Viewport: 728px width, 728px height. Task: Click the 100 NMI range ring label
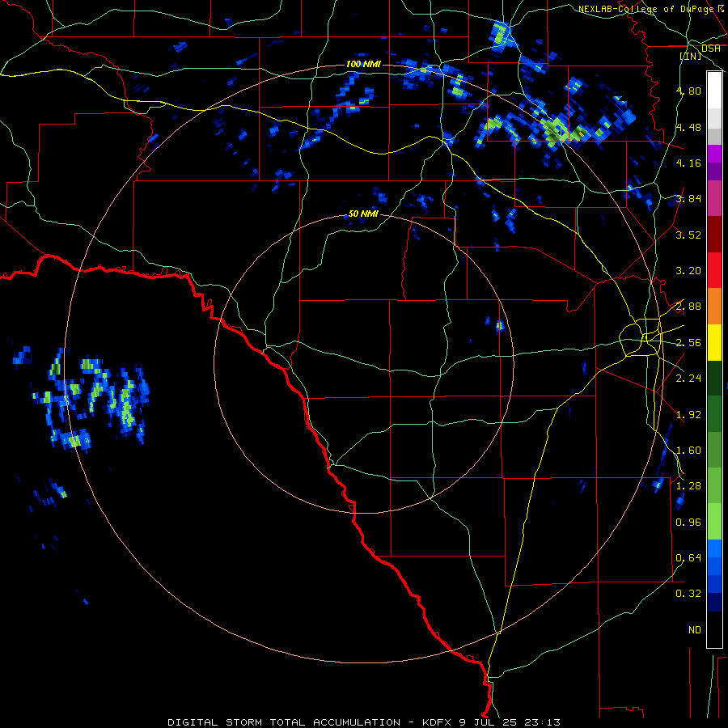pos(363,64)
